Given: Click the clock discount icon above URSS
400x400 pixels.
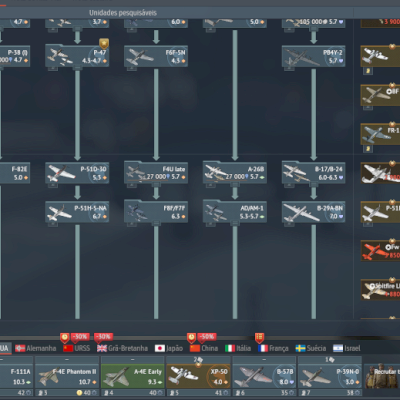Looking at the screenshot, I should coord(65,338).
